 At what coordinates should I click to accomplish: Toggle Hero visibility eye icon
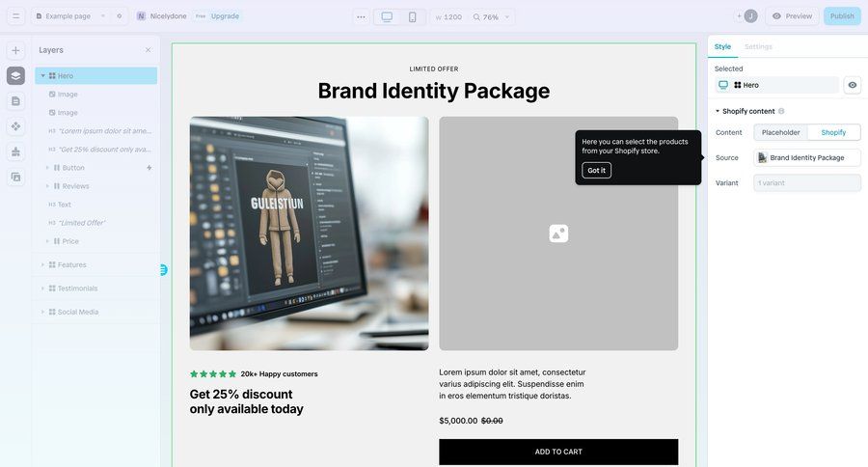coord(852,85)
